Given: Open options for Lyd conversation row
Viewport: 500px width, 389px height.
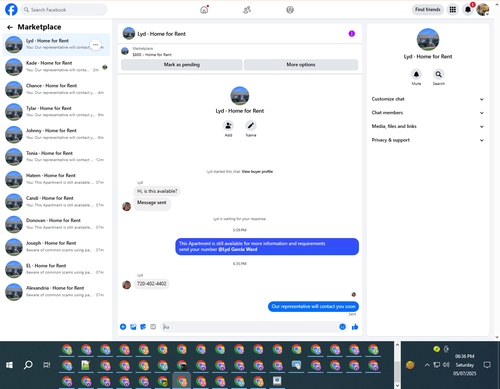Looking at the screenshot, I should (96, 45).
